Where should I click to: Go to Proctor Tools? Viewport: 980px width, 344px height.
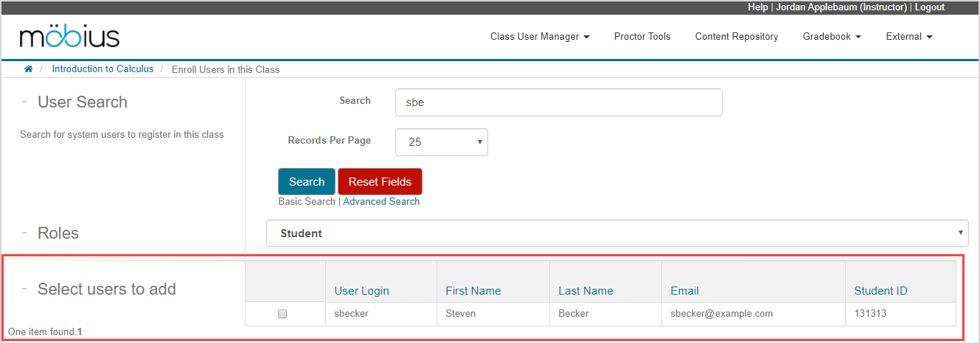point(642,37)
